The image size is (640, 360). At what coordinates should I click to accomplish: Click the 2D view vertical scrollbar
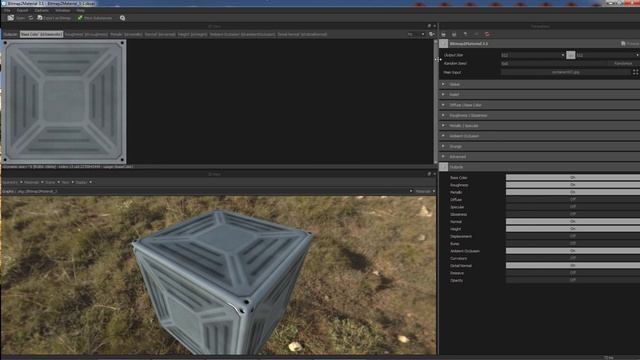(x=436, y=102)
